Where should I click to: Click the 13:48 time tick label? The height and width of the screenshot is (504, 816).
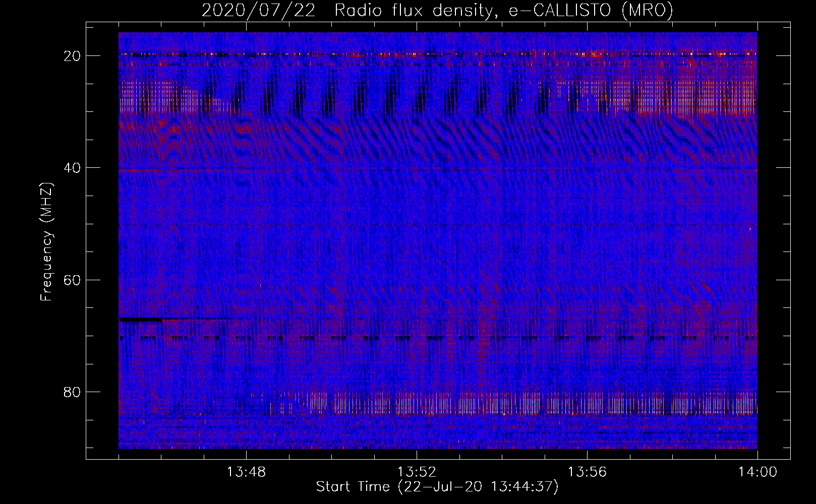click(246, 472)
